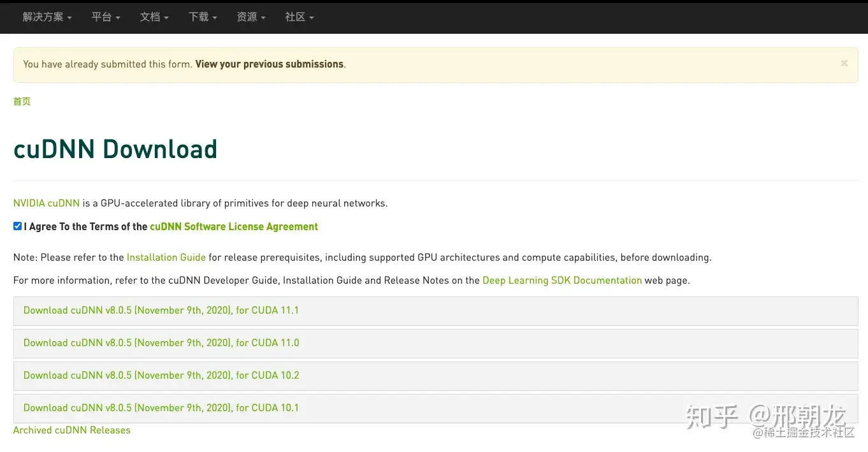The width and height of the screenshot is (868, 452).
Task: Expand the 下载 navigation menu
Action: click(x=203, y=17)
